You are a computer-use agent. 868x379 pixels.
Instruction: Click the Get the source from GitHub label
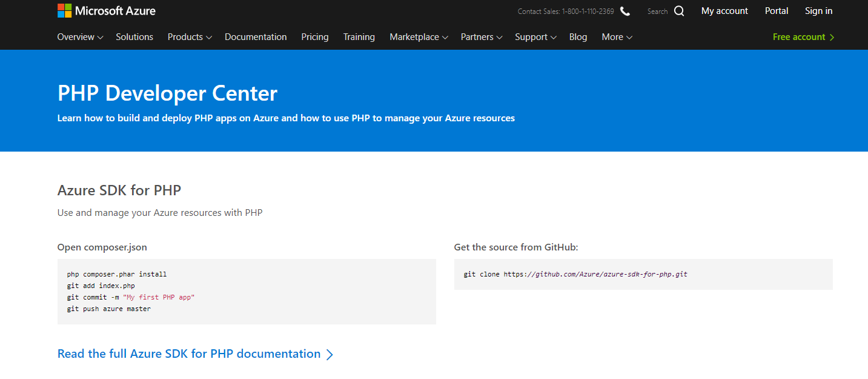[516, 247]
